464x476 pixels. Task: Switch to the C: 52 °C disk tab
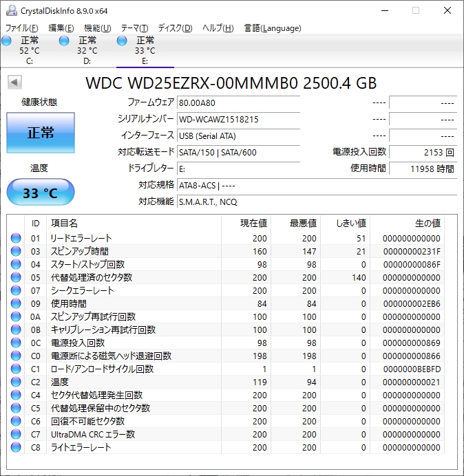[x=29, y=50]
